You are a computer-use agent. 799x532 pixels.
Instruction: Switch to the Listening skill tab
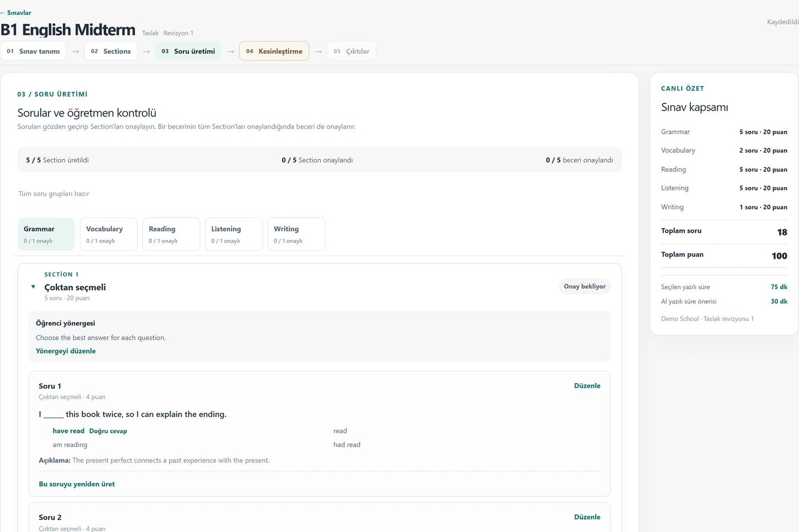pos(233,234)
